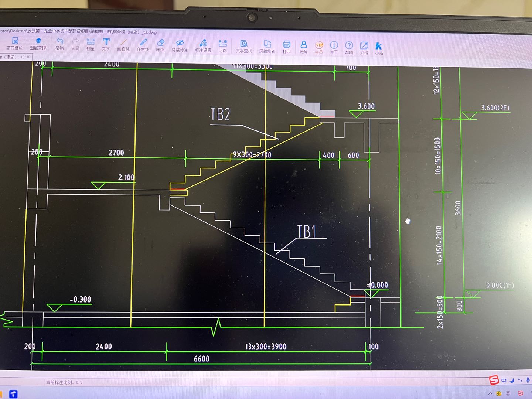532x399 pixels.
Task: Open the 小站 K icon
Action: tap(379, 49)
